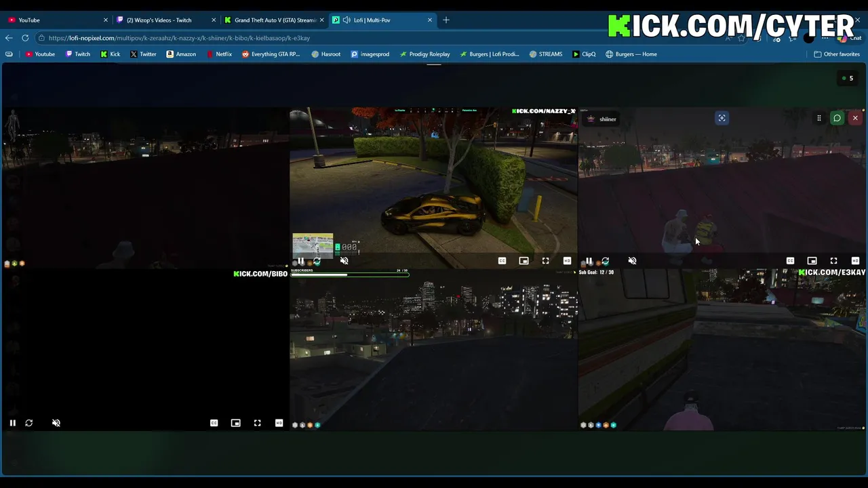This screenshot has height=488, width=868.
Task: Click the viewer count indicator showing 5
Action: point(847,79)
